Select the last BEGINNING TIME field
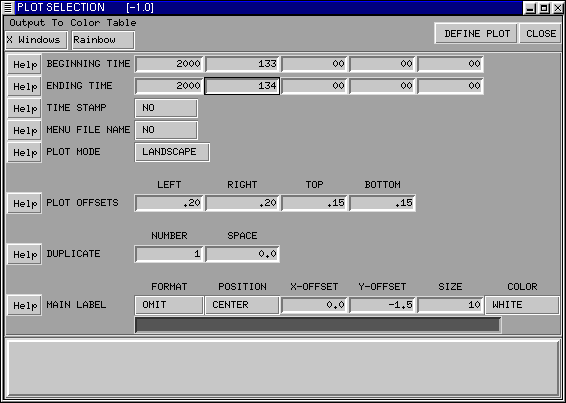566x403 pixels. pos(450,64)
